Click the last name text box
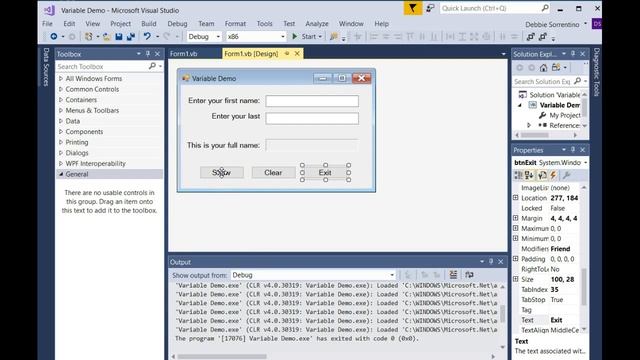This screenshot has width=640, height=360. pos(312,118)
